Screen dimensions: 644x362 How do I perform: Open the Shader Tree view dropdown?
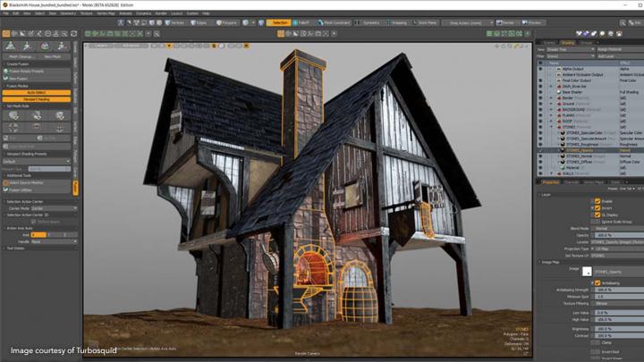coord(570,49)
